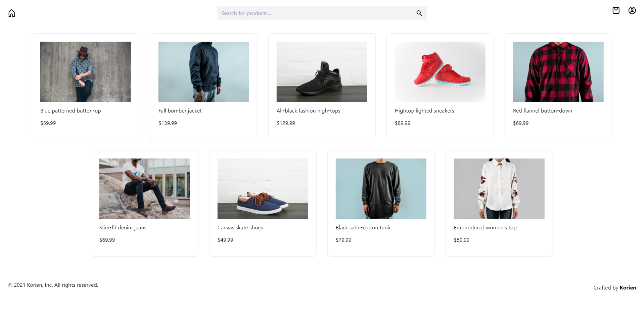Open the Blue patterned button-up product image
This screenshot has height=315, width=644.
(85, 72)
